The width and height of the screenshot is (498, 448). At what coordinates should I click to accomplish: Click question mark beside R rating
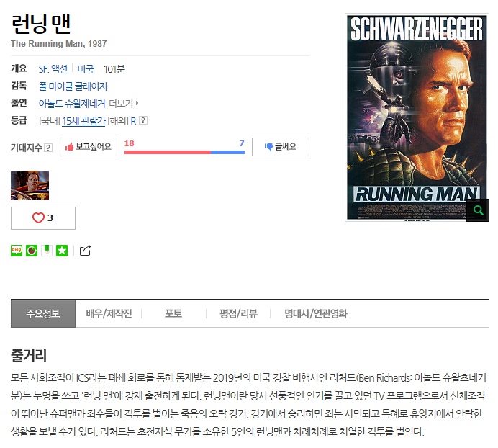(143, 120)
